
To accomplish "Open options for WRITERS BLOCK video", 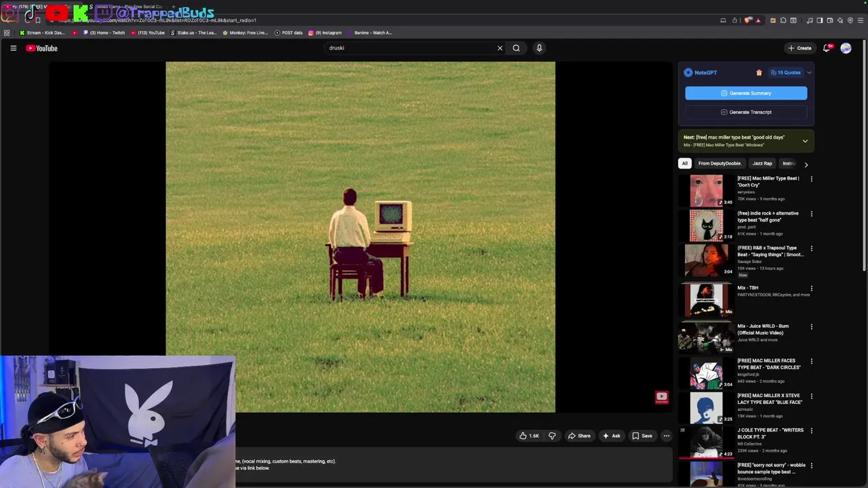I will (811, 431).
